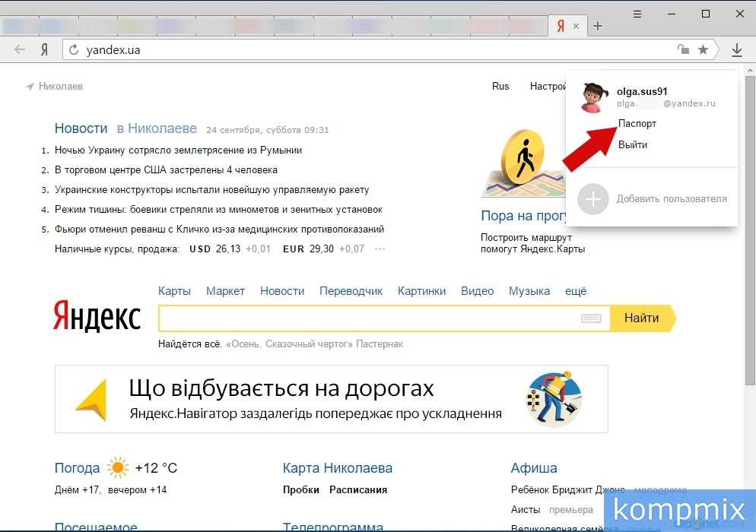Click the browser back arrow
Screen dimensions: 756x532
click(x=20, y=50)
